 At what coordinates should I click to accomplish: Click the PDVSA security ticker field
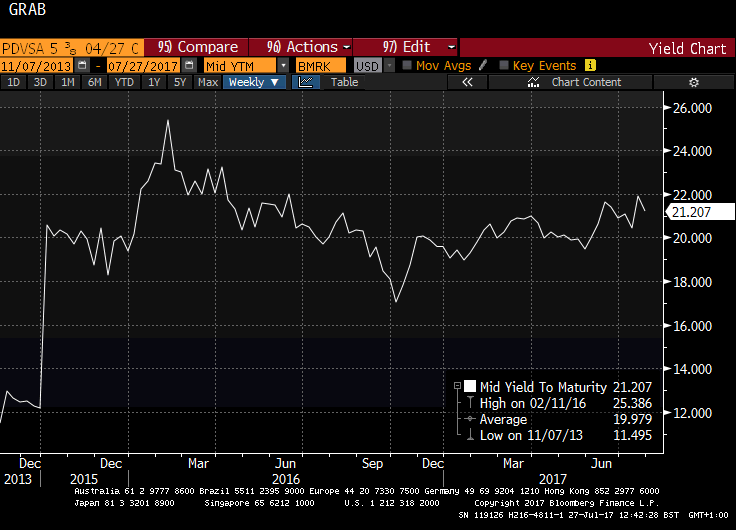pos(72,48)
